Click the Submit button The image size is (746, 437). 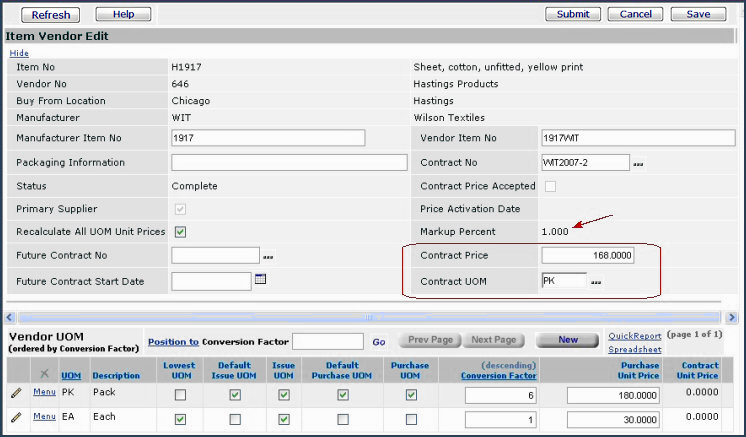(x=573, y=14)
